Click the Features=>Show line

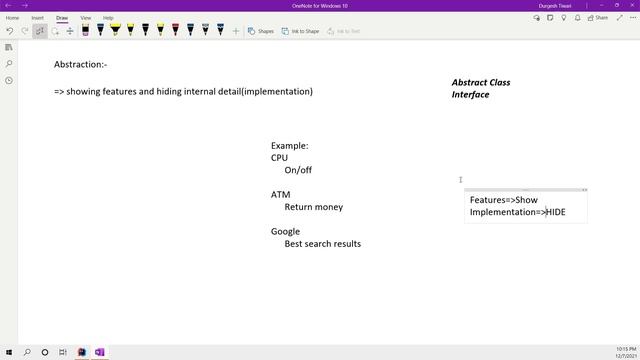504,200
